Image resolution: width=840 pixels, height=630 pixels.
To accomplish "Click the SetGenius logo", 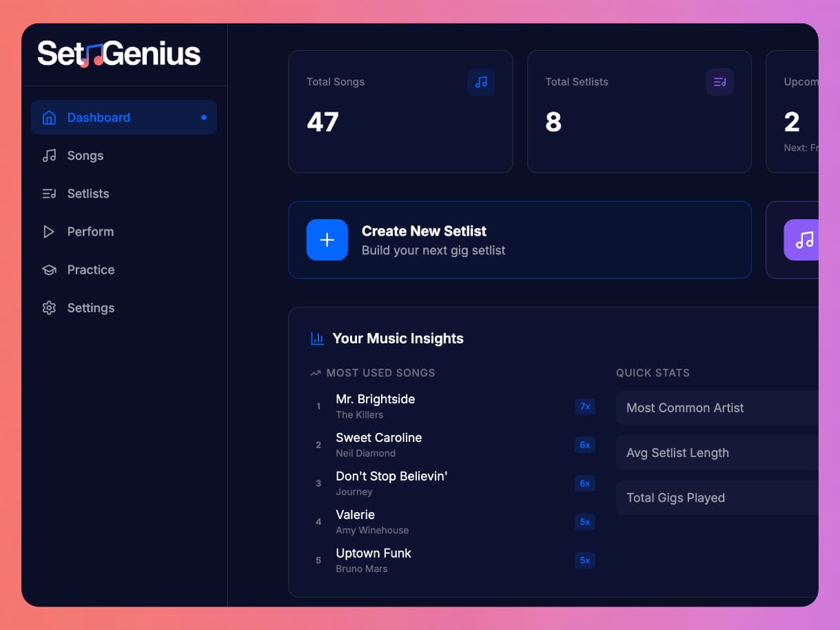I will (117, 53).
